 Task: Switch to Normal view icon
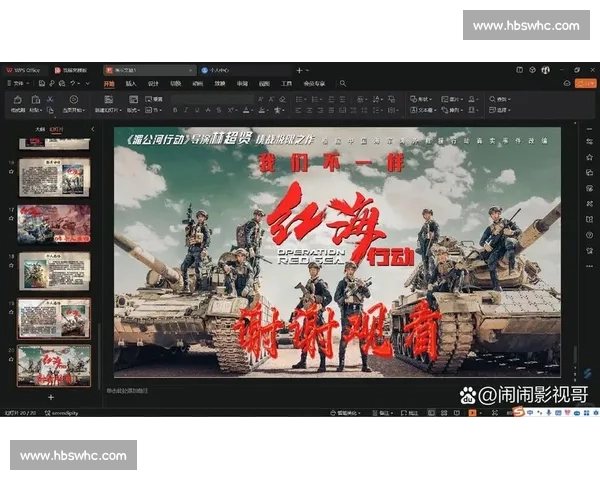pyautogui.click(x=431, y=413)
